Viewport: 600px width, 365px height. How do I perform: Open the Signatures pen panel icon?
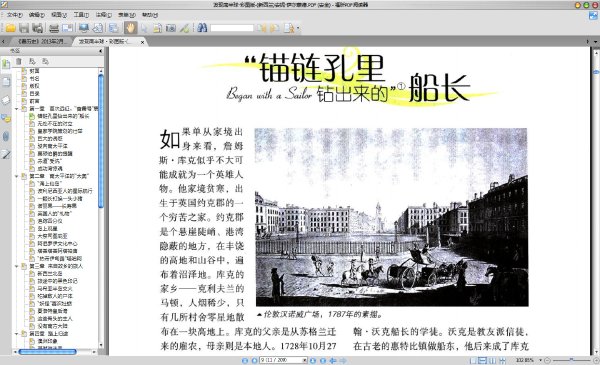(x=6, y=155)
